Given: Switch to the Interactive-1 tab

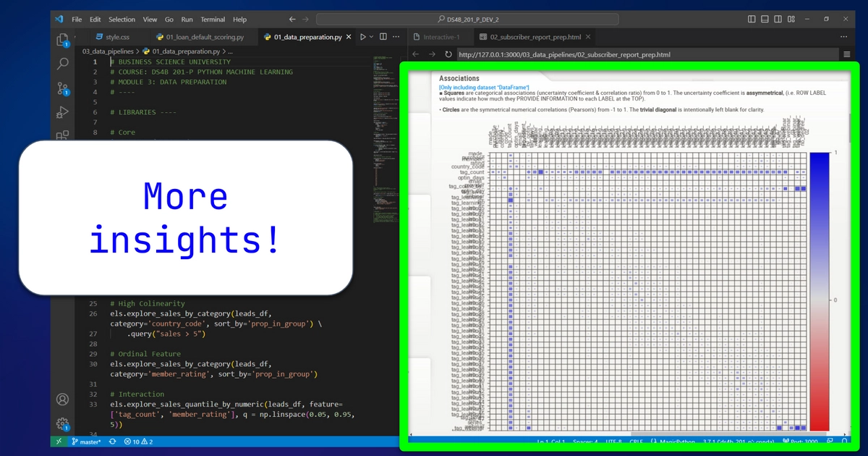Looking at the screenshot, I should (x=441, y=36).
